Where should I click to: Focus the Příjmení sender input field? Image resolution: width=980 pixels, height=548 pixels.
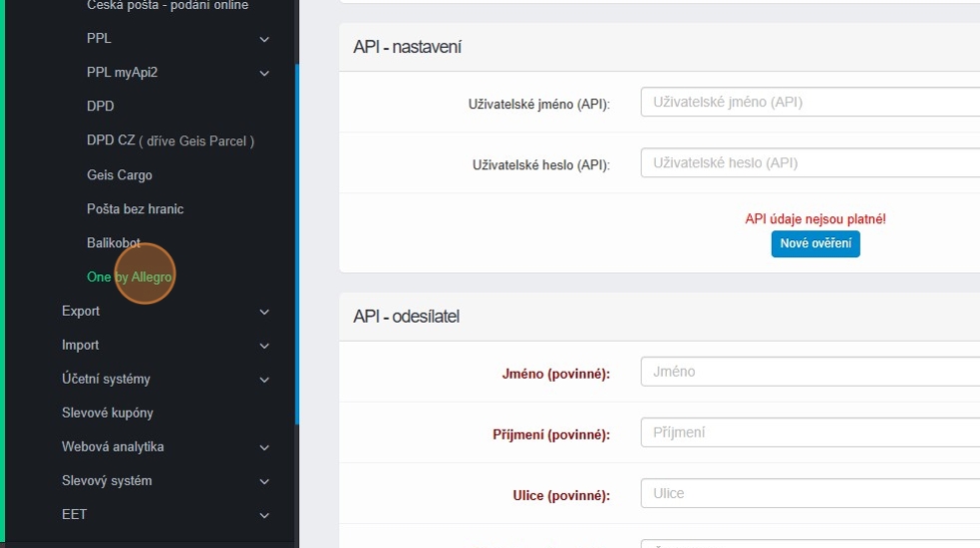pos(810,432)
